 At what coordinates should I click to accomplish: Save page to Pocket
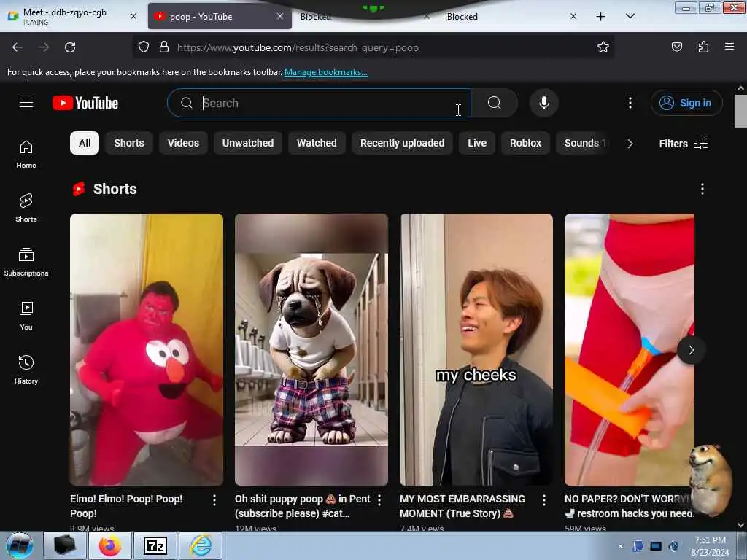click(x=677, y=47)
